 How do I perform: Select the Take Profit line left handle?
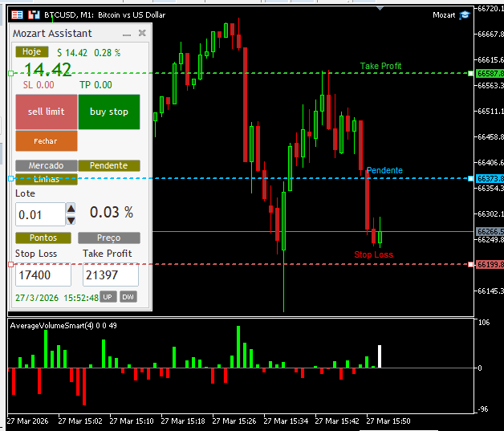coord(10,74)
